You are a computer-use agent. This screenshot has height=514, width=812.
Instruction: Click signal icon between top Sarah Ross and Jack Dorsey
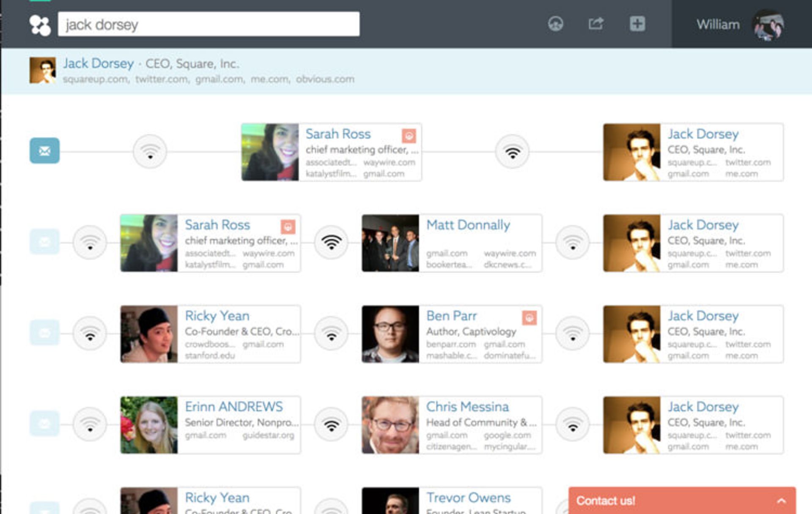(x=512, y=151)
